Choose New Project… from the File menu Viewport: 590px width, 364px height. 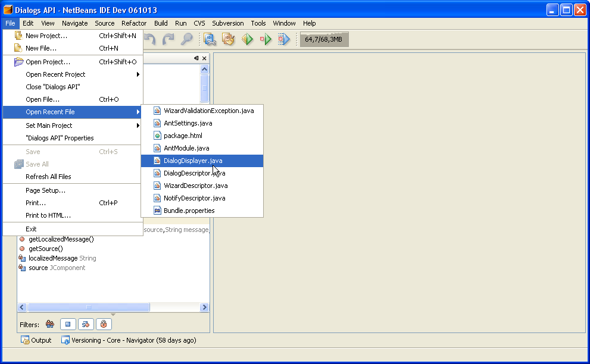click(x=73, y=36)
